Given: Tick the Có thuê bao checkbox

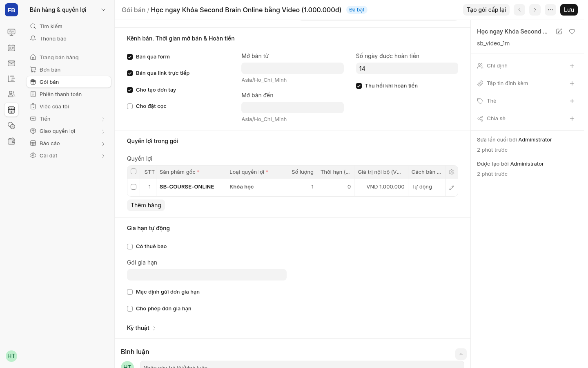Looking at the screenshot, I should [x=130, y=247].
